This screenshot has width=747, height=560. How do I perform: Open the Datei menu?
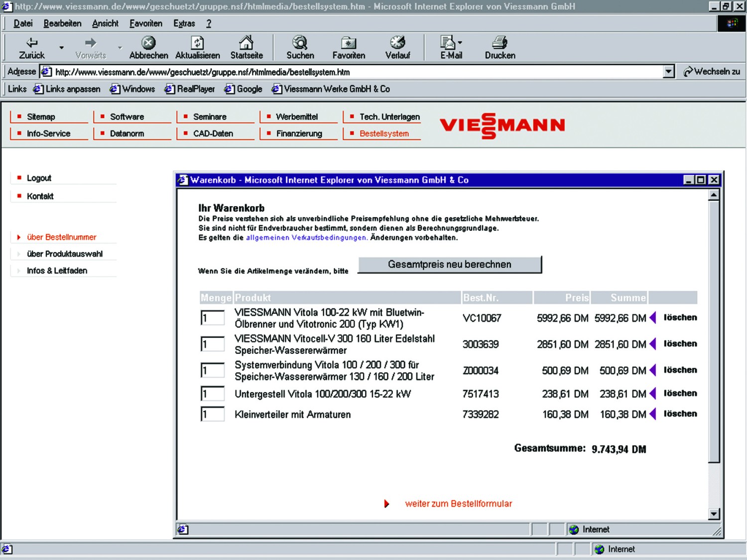(23, 23)
